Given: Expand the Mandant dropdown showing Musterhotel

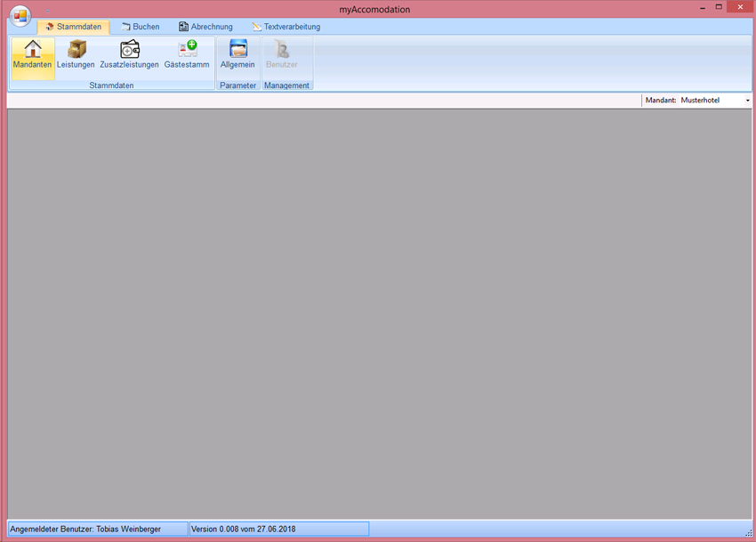Looking at the screenshot, I should (747, 101).
